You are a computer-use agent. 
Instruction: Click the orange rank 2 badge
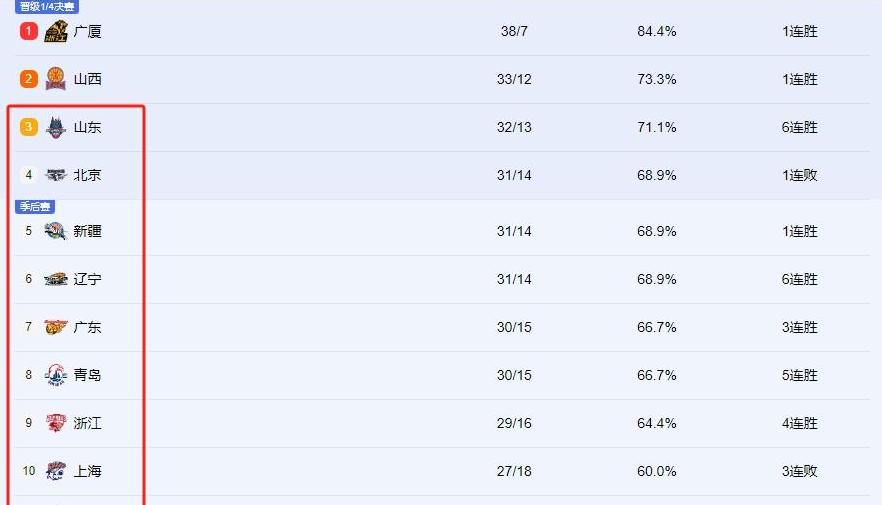[x=29, y=79]
